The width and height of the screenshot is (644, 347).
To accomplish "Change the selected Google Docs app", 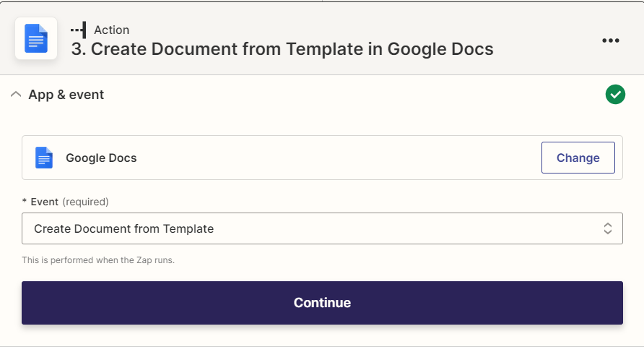I will click(578, 158).
